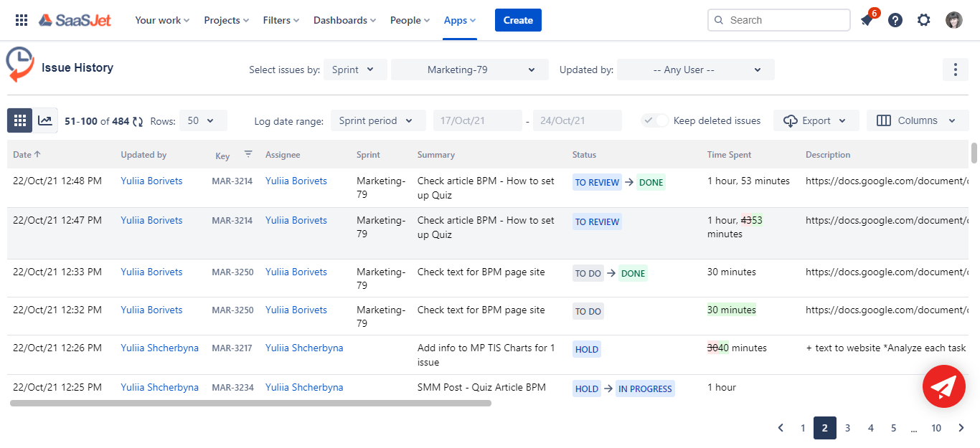The width and height of the screenshot is (980, 448).
Task: Open the three-dot more options menu
Action: [x=955, y=70]
